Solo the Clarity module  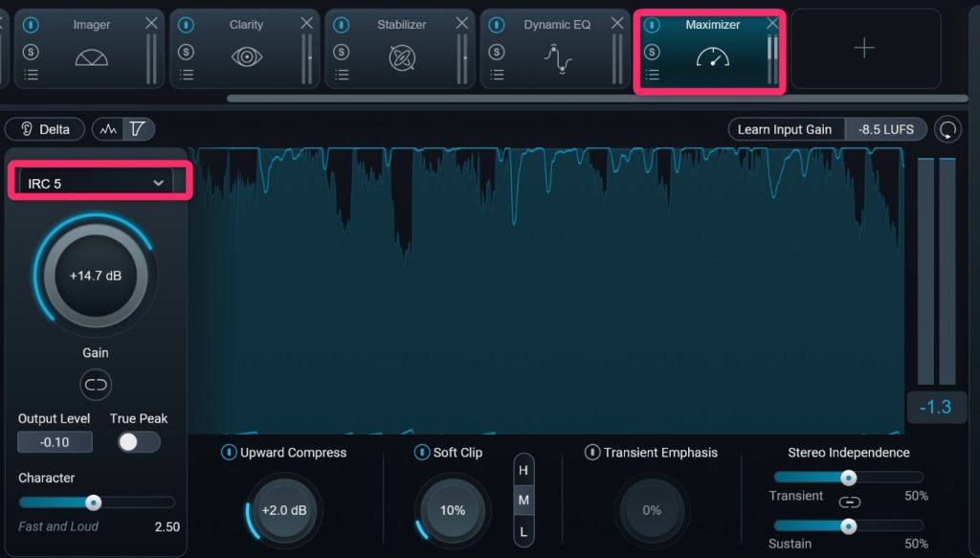[186, 51]
